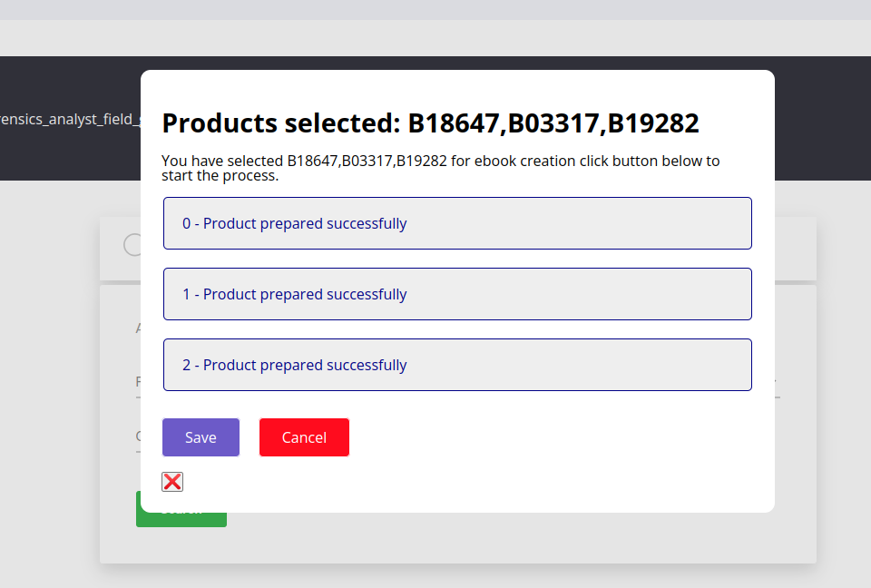
Task: Click 'start the process.' instruction line
Action: (220, 176)
